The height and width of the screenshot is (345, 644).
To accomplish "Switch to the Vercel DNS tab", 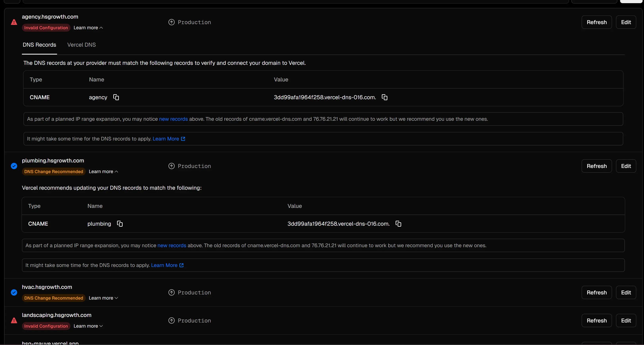I will (82, 45).
